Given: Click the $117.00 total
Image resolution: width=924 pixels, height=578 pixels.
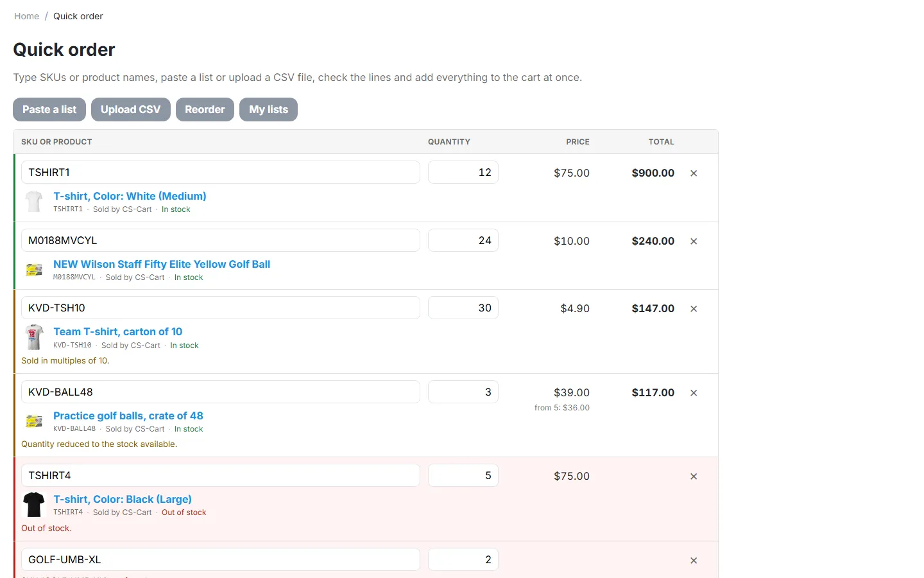Looking at the screenshot, I should (653, 392).
